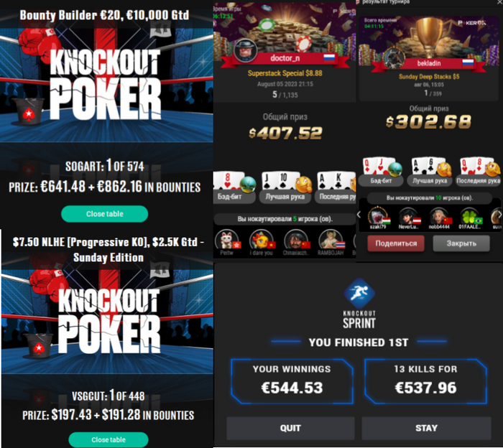Select the i dare you avatar
The width and height of the screenshot is (503, 448).
262,240
